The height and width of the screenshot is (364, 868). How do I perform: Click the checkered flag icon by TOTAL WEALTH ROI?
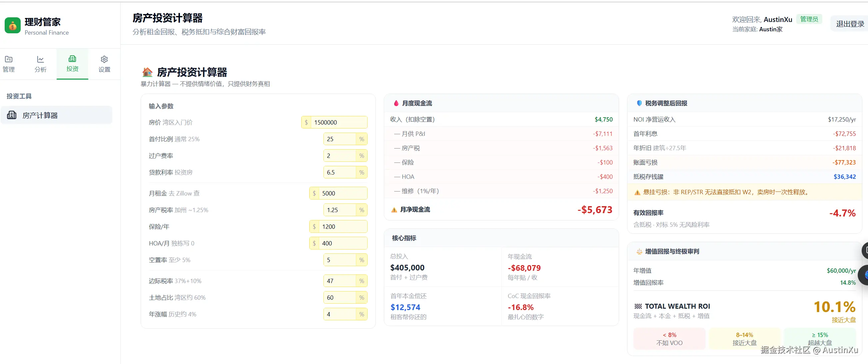[x=638, y=306]
